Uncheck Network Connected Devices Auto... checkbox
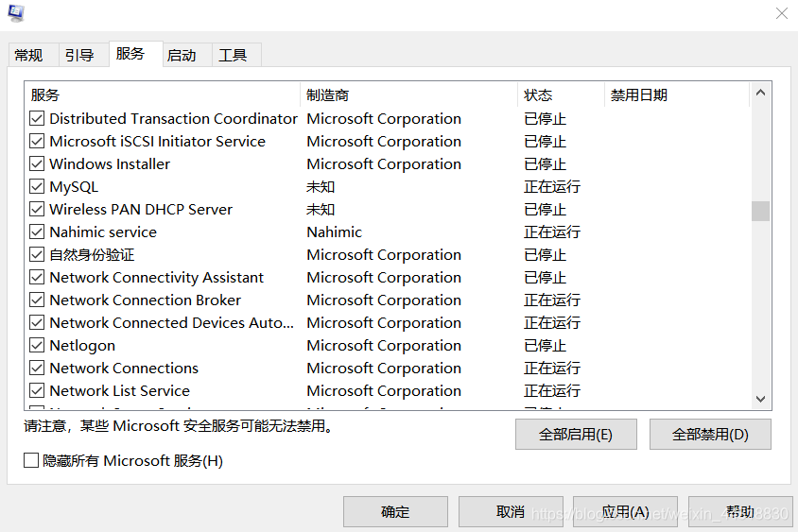 (x=37, y=322)
